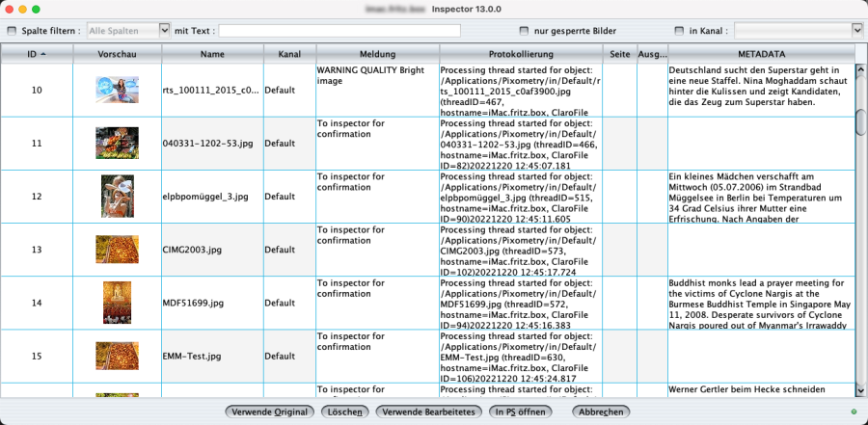Click the Abbrechen button
The height and width of the screenshot is (425, 868).
601,412
